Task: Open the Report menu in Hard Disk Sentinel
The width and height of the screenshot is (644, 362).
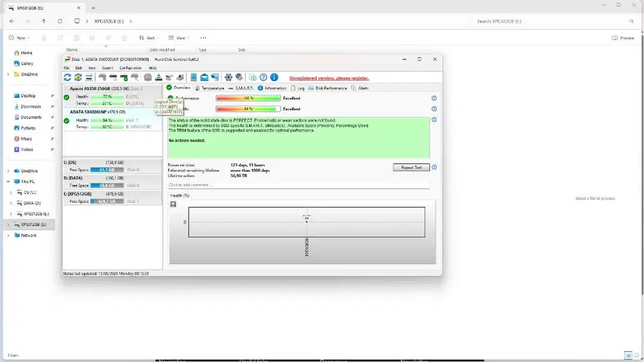Action: click(107, 68)
